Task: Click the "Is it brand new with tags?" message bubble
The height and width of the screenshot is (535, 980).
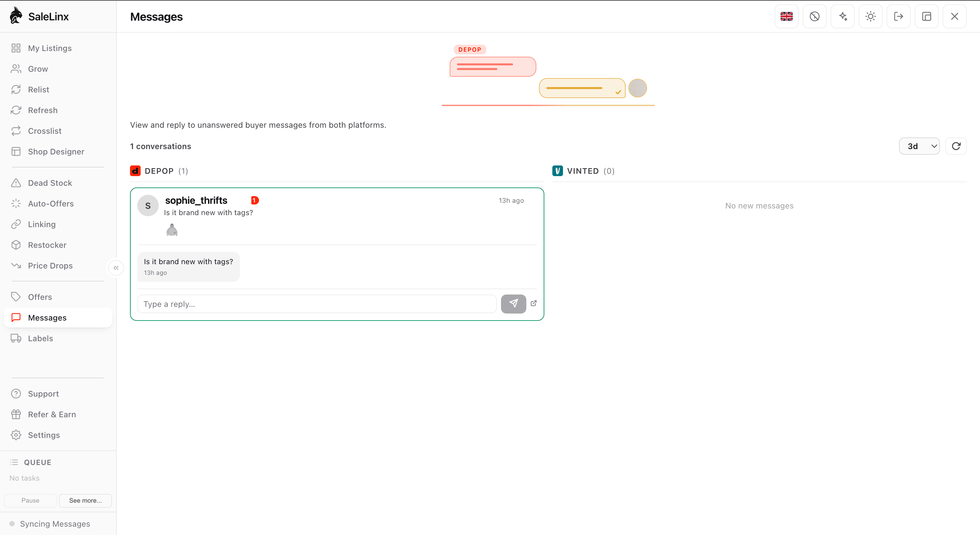Action: point(188,266)
